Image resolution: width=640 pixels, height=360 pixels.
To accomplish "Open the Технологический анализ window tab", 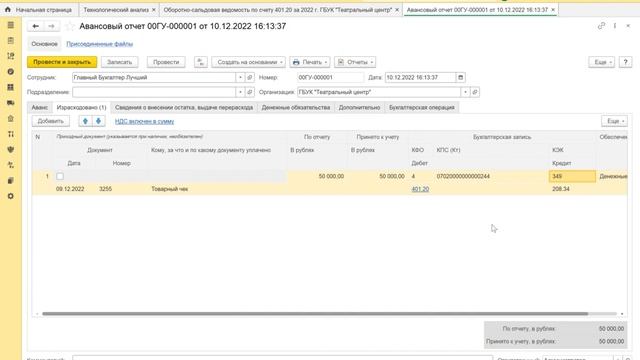I will (116, 9).
